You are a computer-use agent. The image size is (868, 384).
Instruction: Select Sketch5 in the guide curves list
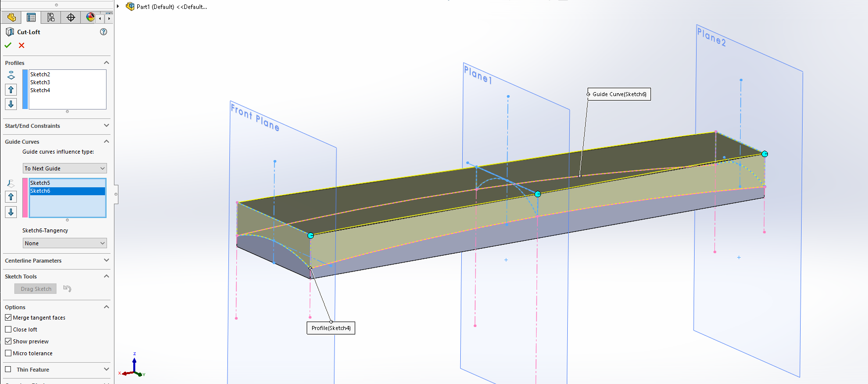coord(40,183)
